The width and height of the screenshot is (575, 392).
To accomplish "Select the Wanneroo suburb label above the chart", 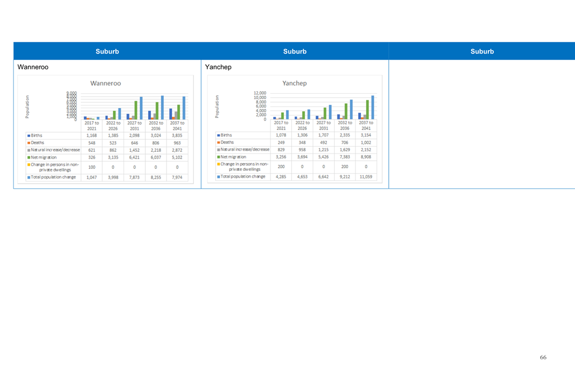I will coord(33,67).
